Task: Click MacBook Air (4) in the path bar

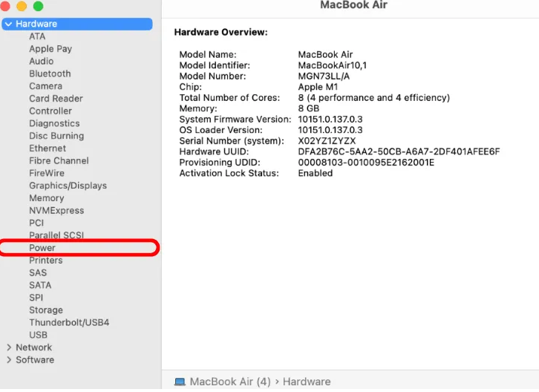Action: coord(230,382)
